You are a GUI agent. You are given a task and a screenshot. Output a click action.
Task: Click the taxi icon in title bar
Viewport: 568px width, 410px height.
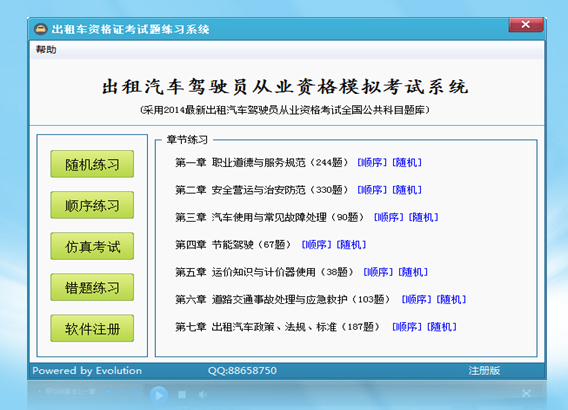click(x=41, y=29)
